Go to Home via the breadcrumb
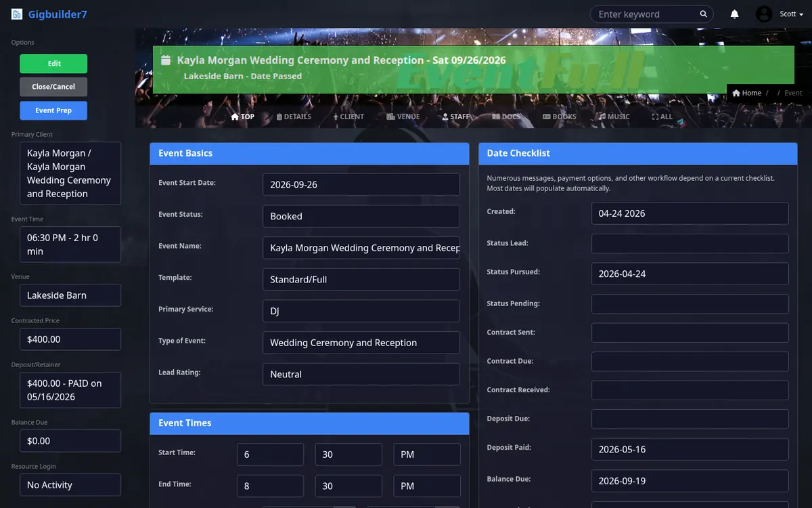 747,93
